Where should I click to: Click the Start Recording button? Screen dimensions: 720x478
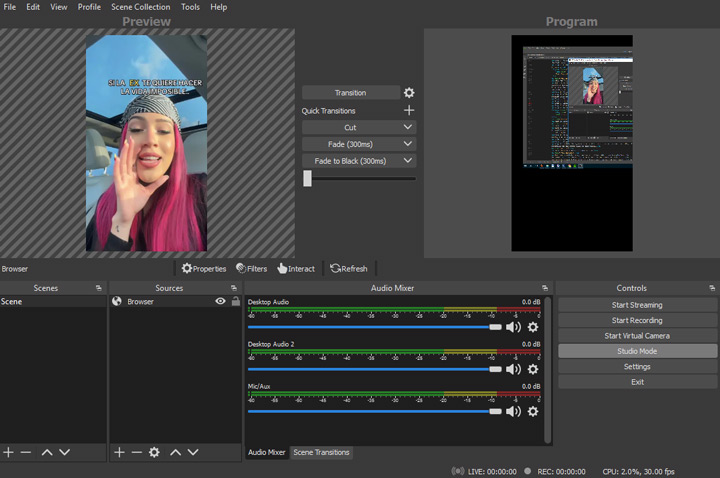pyautogui.click(x=637, y=321)
